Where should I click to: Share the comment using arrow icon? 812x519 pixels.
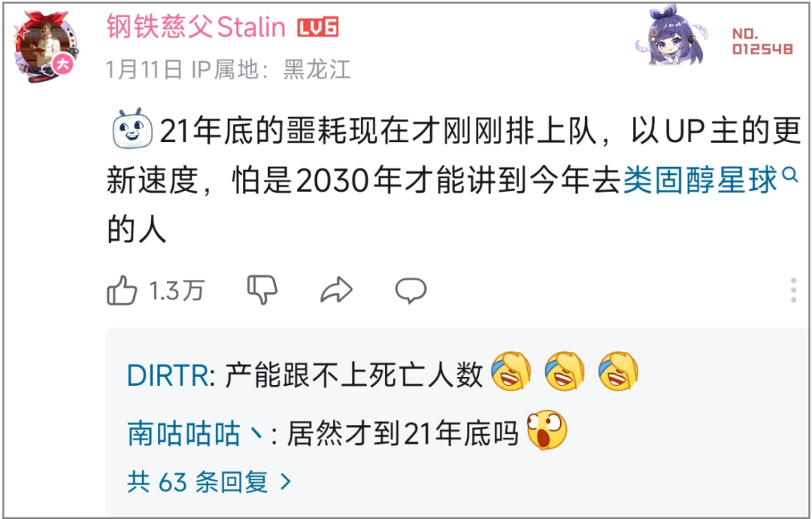[337, 290]
